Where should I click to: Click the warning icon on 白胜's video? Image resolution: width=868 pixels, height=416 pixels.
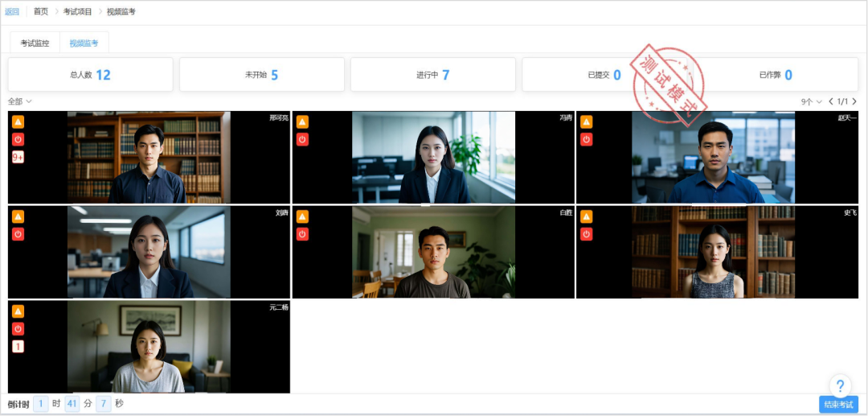pos(302,216)
